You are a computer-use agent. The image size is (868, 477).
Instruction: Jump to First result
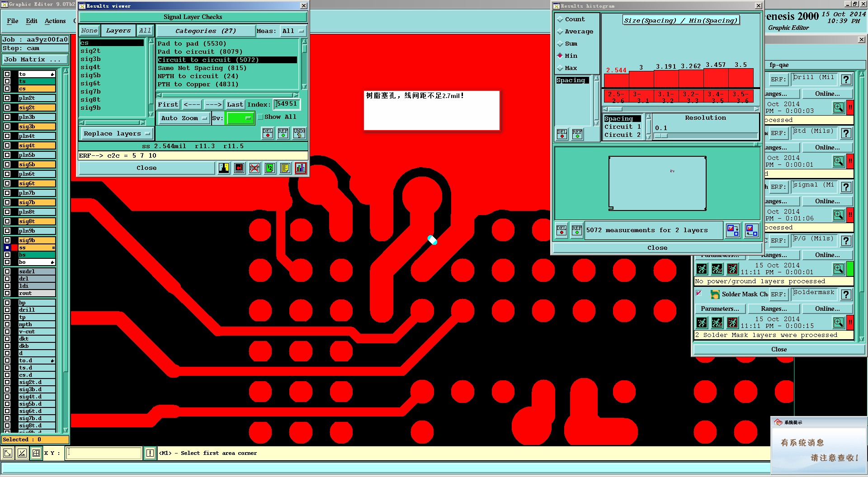click(168, 105)
